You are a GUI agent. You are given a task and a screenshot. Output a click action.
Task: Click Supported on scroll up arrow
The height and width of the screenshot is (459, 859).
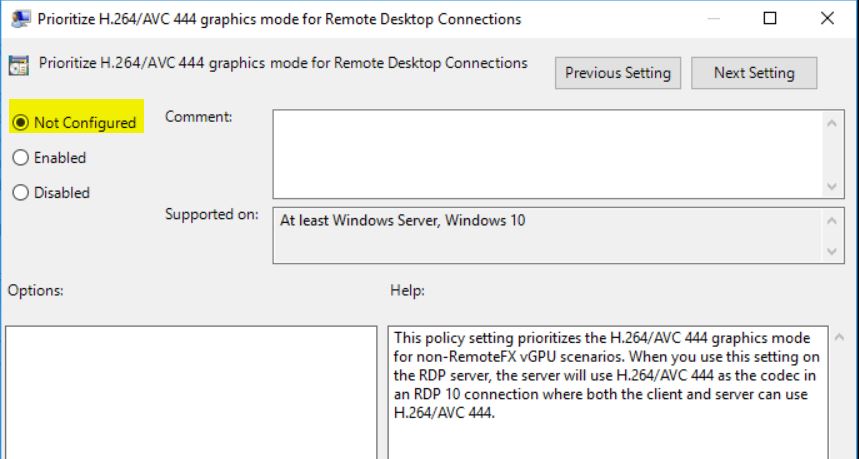(832, 221)
